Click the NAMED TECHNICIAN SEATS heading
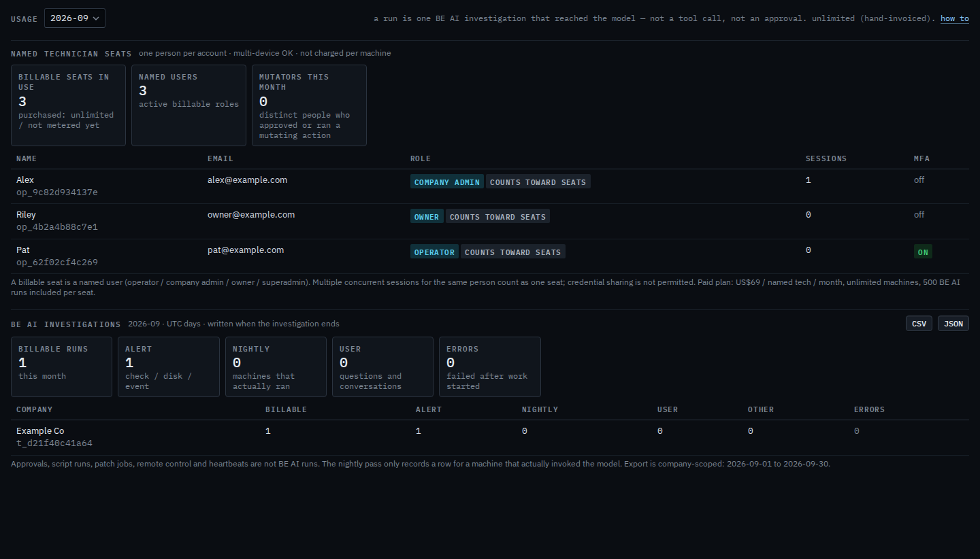980x559 pixels. (x=71, y=53)
